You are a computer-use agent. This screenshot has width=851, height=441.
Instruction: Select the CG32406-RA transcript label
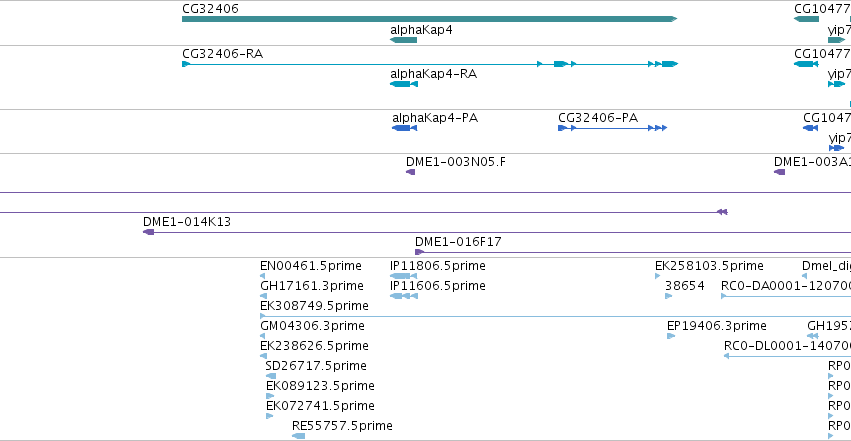(223, 54)
